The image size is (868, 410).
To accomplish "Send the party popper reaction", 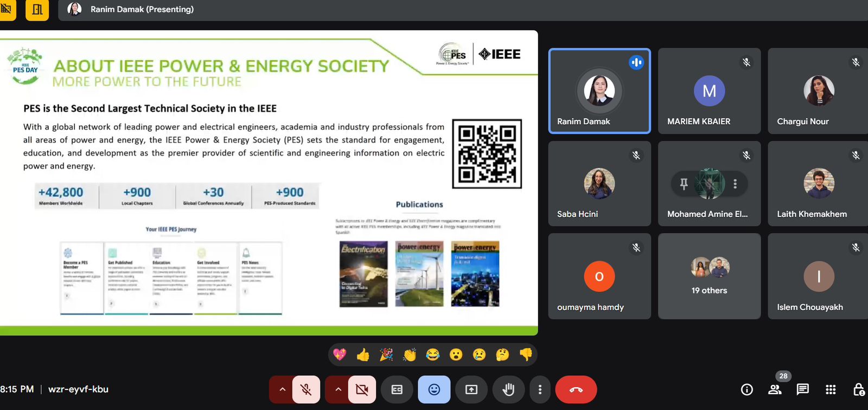I will coord(386,355).
